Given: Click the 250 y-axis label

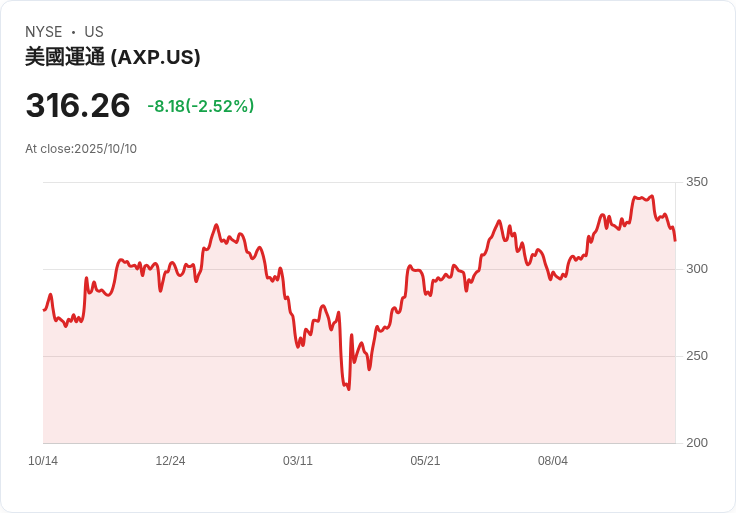Looking at the screenshot, I should point(696,356).
